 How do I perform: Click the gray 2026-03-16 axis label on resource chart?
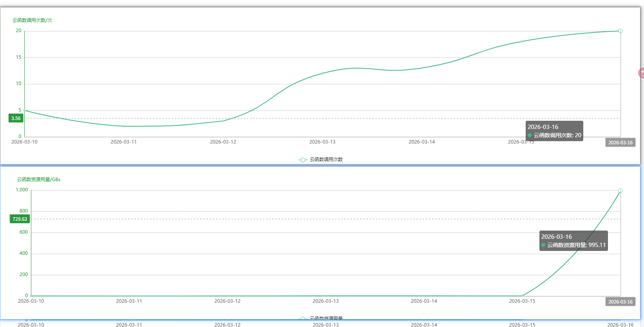pyautogui.click(x=620, y=302)
